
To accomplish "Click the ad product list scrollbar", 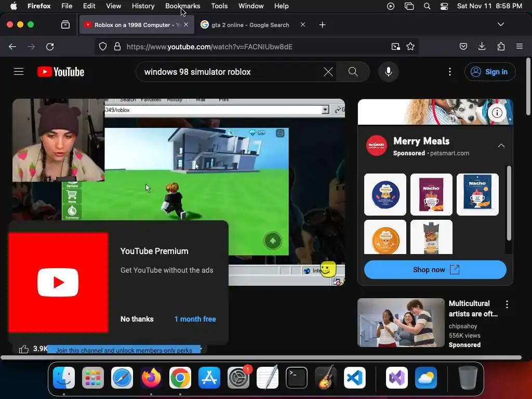I will (x=509, y=203).
